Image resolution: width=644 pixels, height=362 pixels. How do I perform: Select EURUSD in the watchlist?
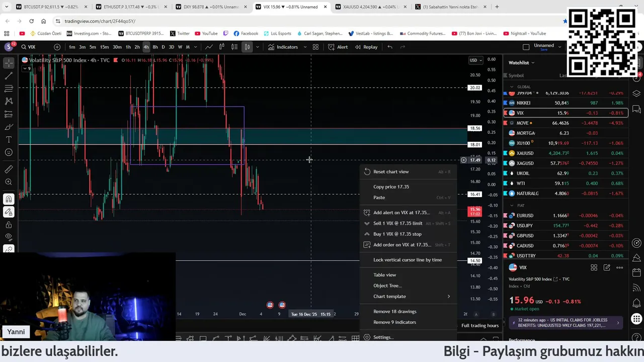tap(566, 215)
